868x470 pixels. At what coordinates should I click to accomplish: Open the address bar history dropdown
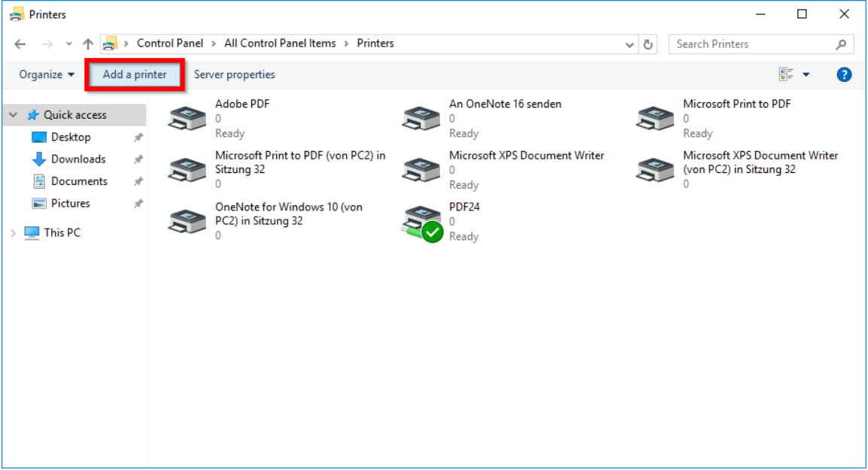pyautogui.click(x=630, y=44)
